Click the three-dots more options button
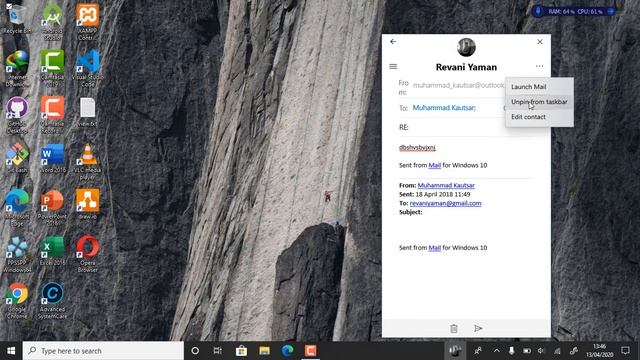Viewport: 640px width, 360px height. [540, 66]
